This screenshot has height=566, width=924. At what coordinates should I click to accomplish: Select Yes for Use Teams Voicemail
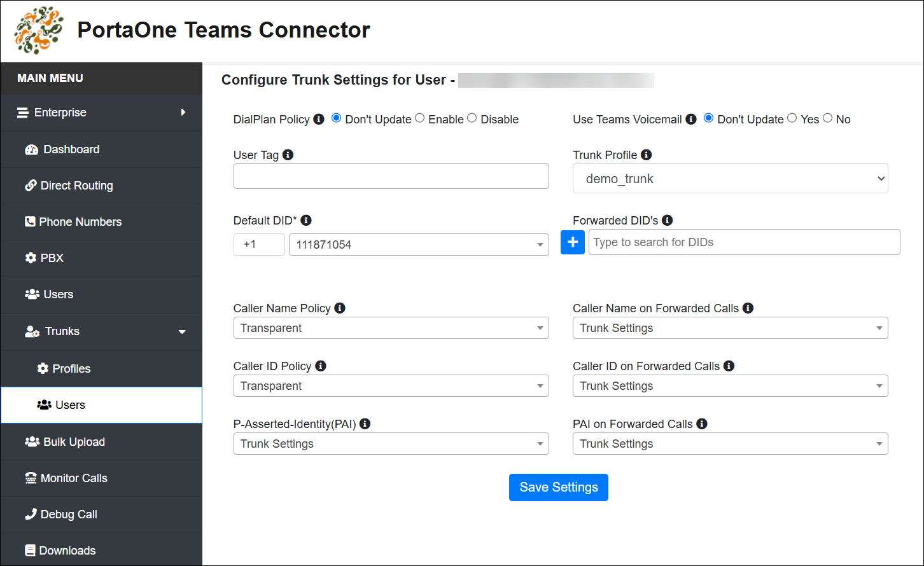pyautogui.click(x=792, y=118)
